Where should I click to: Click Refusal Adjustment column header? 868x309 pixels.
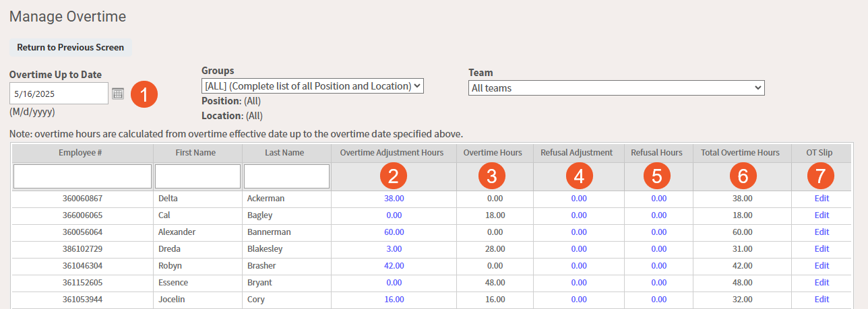[x=576, y=153]
